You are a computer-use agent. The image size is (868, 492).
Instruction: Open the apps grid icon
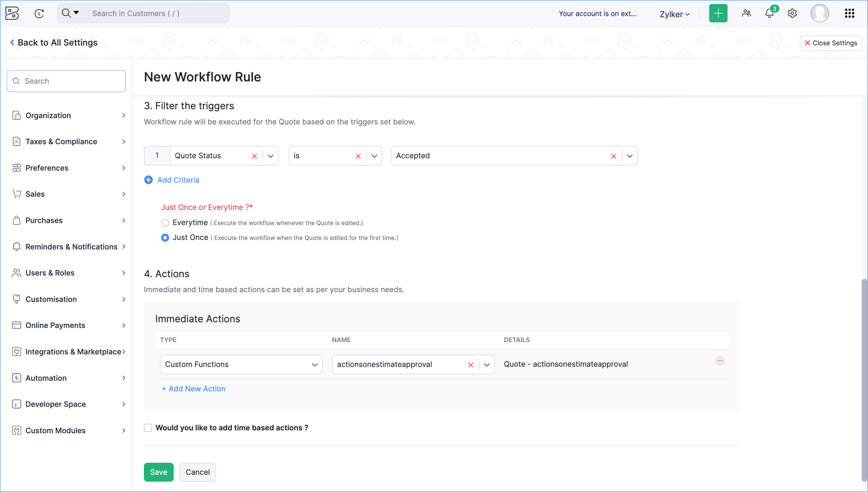coord(849,13)
